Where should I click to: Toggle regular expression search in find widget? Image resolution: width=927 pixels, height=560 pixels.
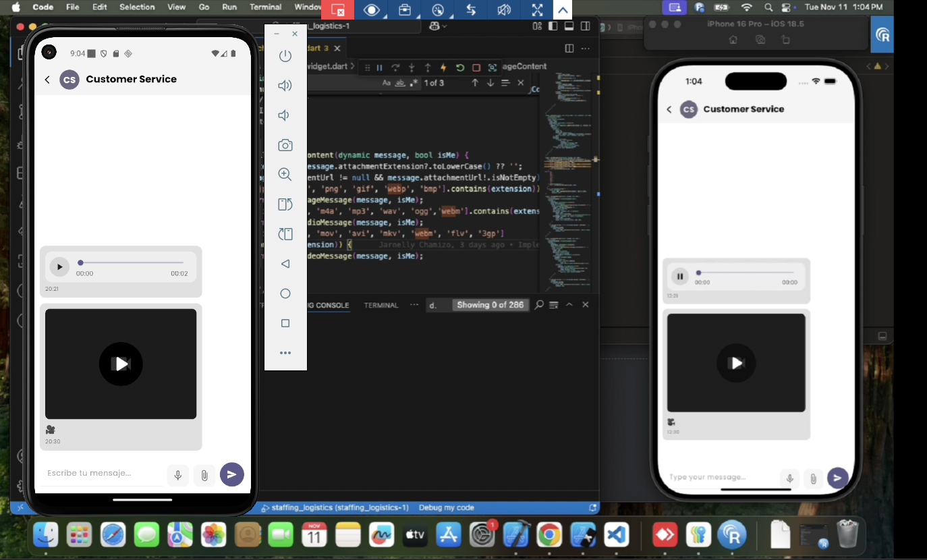pos(413,83)
